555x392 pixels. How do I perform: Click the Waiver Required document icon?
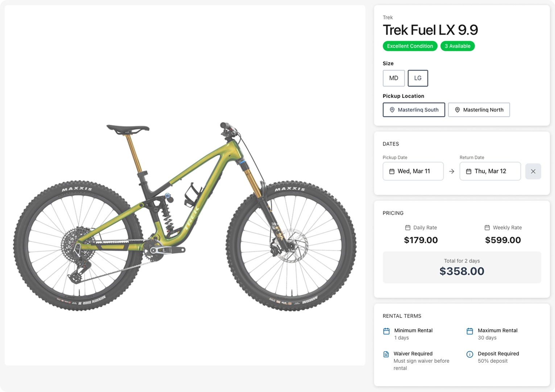(386, 354)
